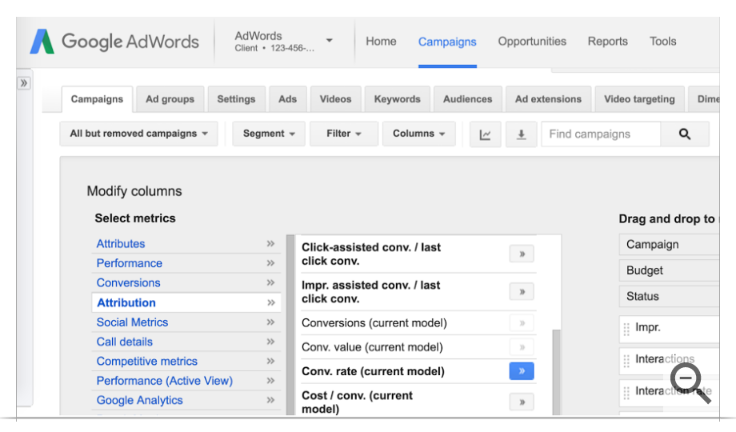Open the Columns dropdown
This screenshot has width=736, height=432.
419,134
